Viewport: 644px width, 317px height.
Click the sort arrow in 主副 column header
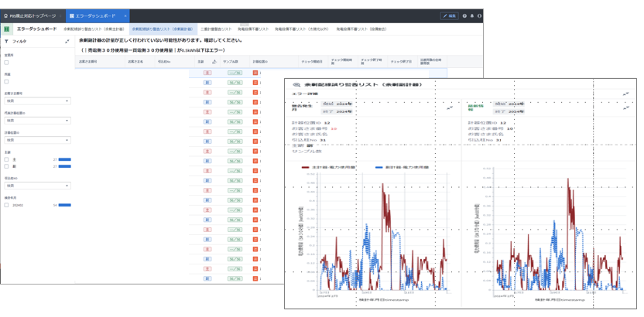tap(214, 61)
